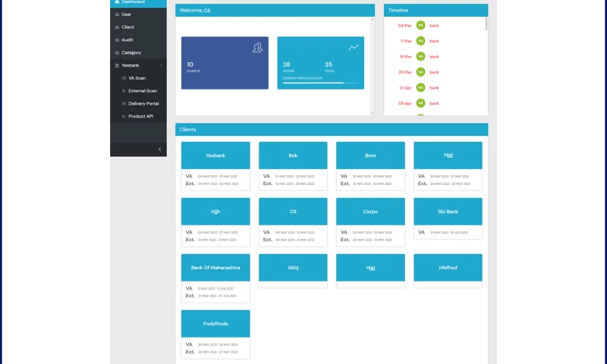Click Welcome panel scrollbar down arrow
The height and width of the screenshot is (364, 607).
pyautogui.click(x=373, y=113)
